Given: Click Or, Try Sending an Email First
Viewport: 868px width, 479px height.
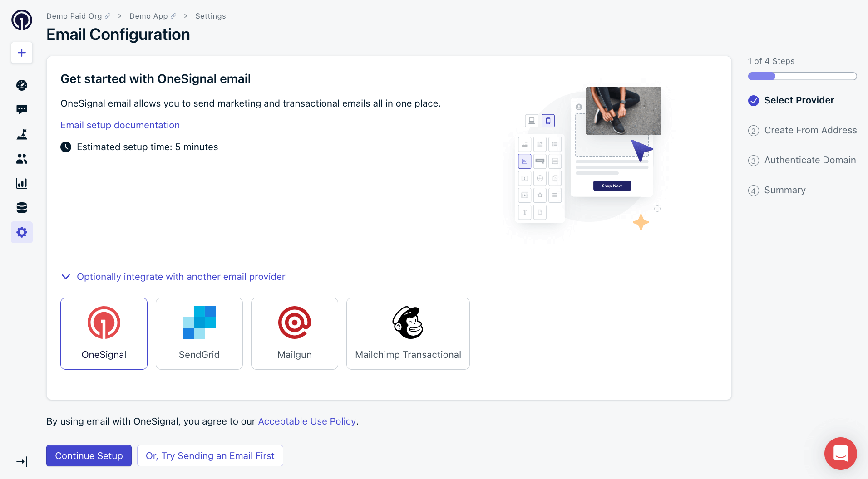Looking at the screenshot, I should (x=210, y=456).
